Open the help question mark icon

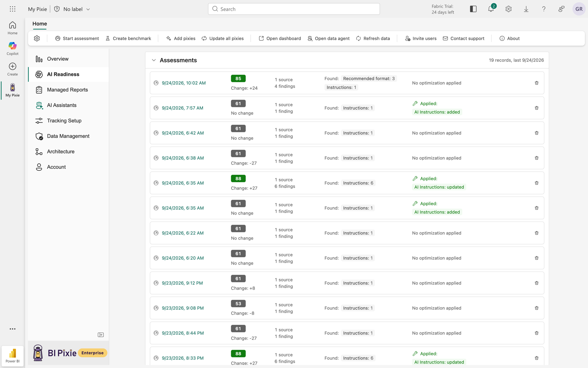coord(544,9)
